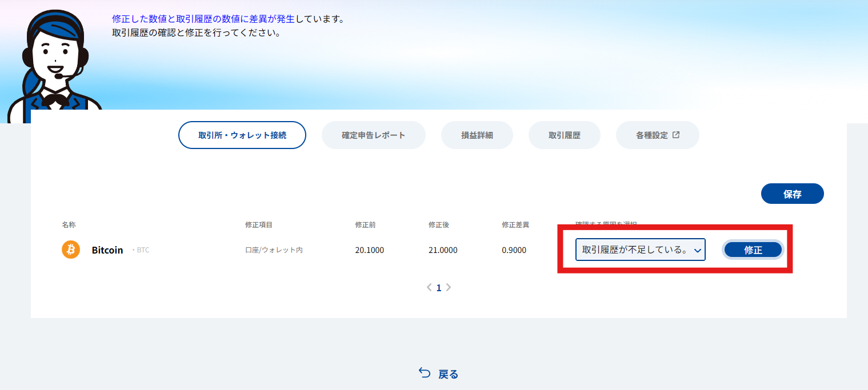Click the 修正項目 column header
This screenshot has width=868, height=390.
(x=259, y=225)
